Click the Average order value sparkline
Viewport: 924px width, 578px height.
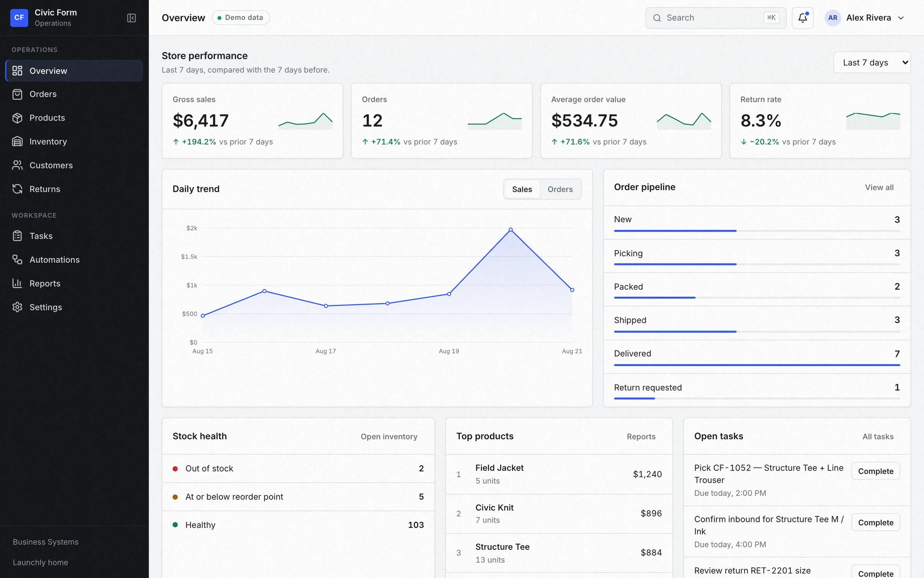(684, 121)
